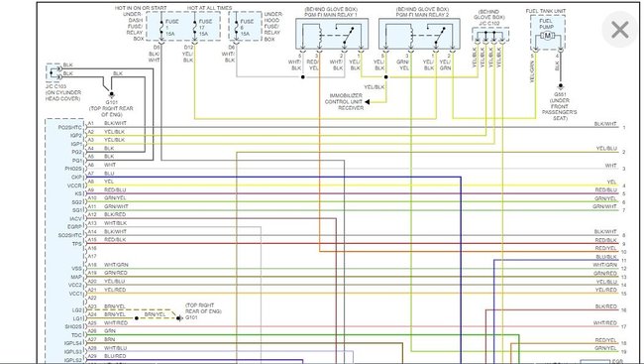Click the 'IACV' signal name
Viewport: 644px width, 364px height.
point(75,219)
